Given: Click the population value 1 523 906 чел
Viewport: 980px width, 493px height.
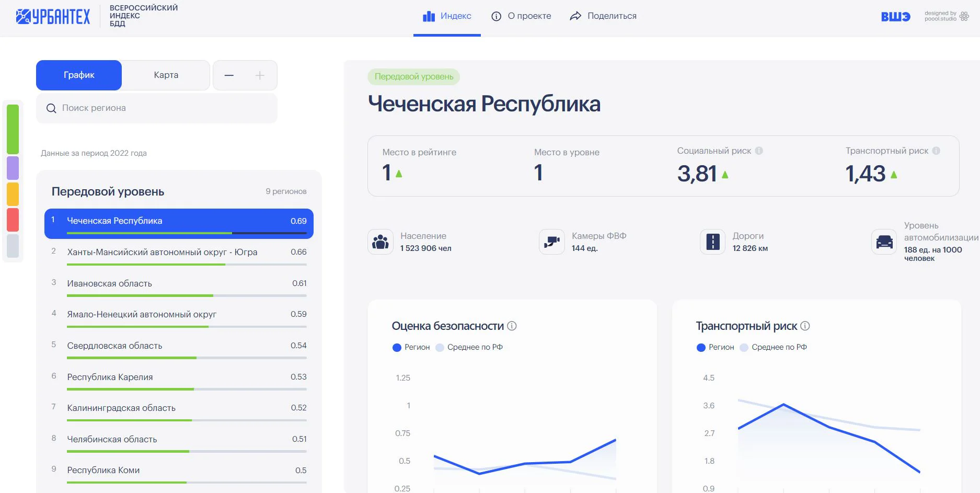Looking at the screenshot, I should point(426,248).
